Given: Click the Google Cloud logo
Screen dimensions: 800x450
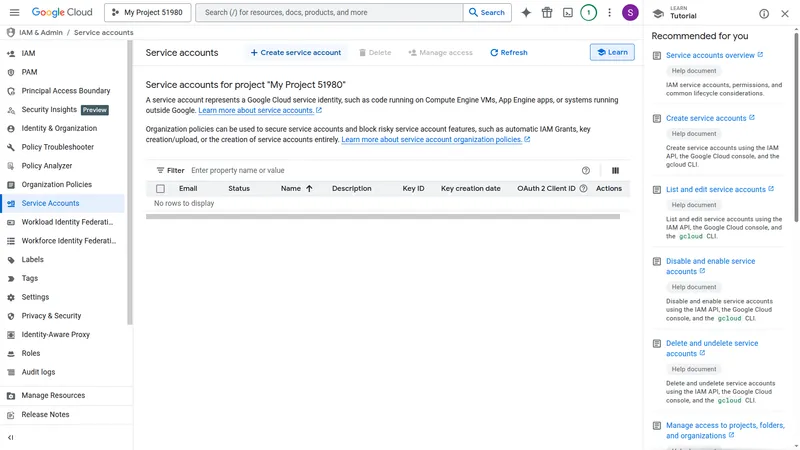Looking at the screenshot, I should click(62, 12).
